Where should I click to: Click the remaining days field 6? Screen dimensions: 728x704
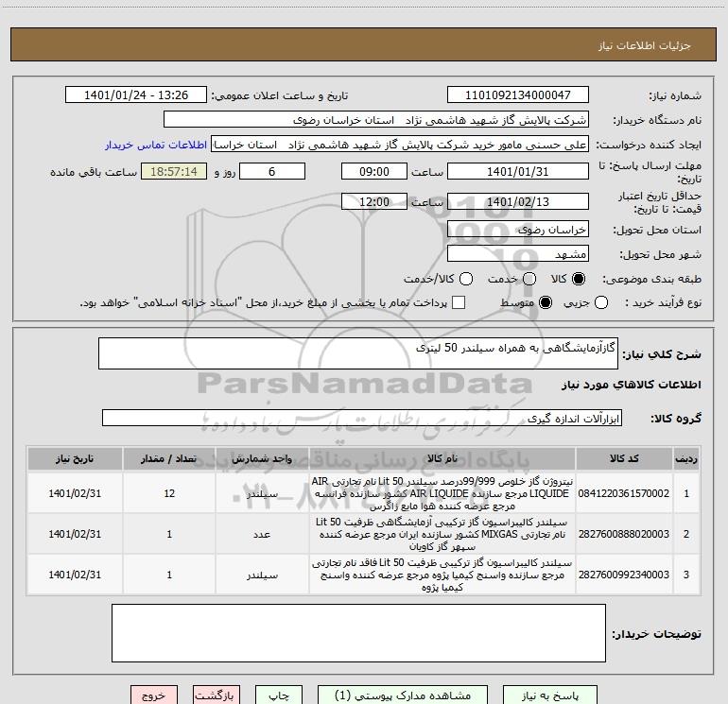pos(272,171)
